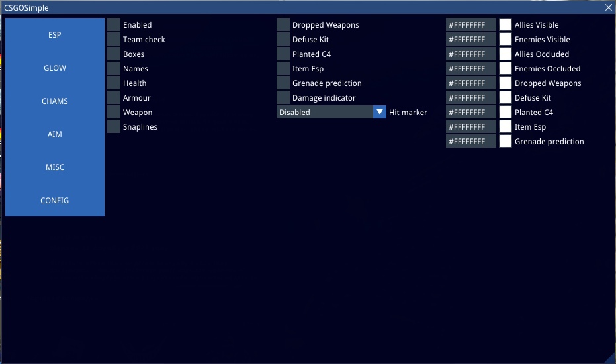Screen dimensions: 616x364
Task: Focus Allies Occluded hex color field
Action: [471, 54]
